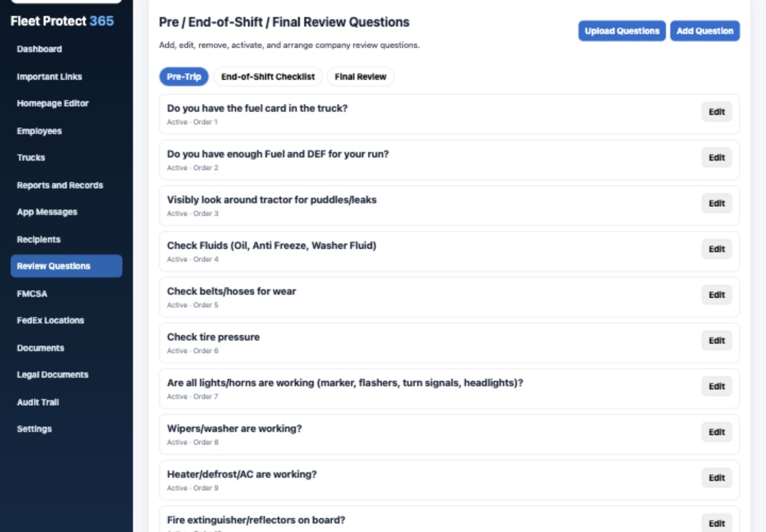766x532 pixels.
Task: Edit the puddles/leaks question
Action: pyautogui.click(x=717, y=203)
